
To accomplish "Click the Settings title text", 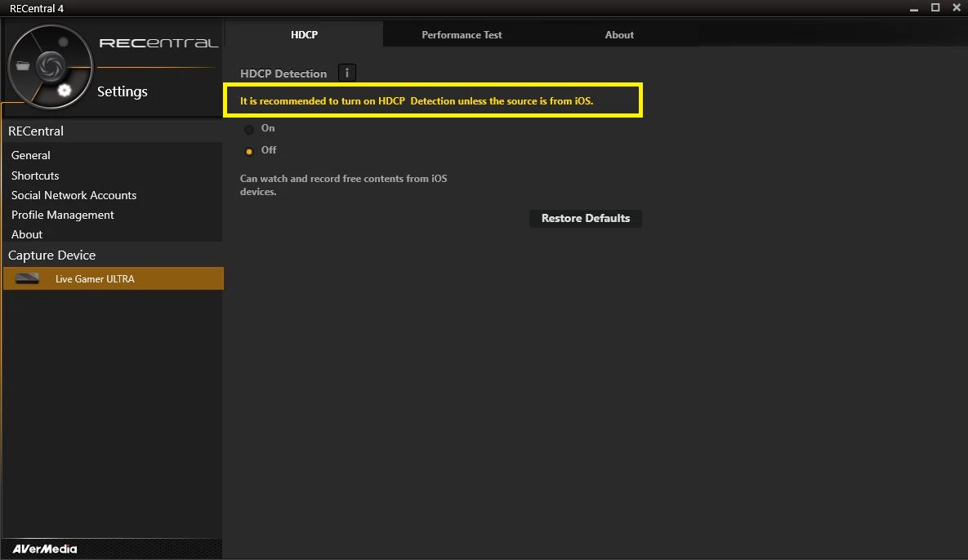I will coord(123,92).
